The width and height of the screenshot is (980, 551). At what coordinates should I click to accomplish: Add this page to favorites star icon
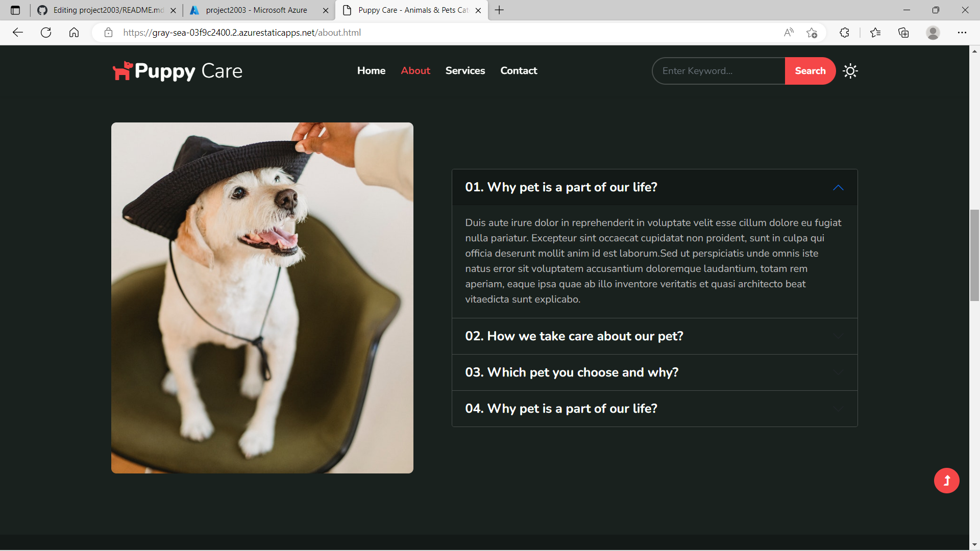pyautogui.click(x=812, y=33)
